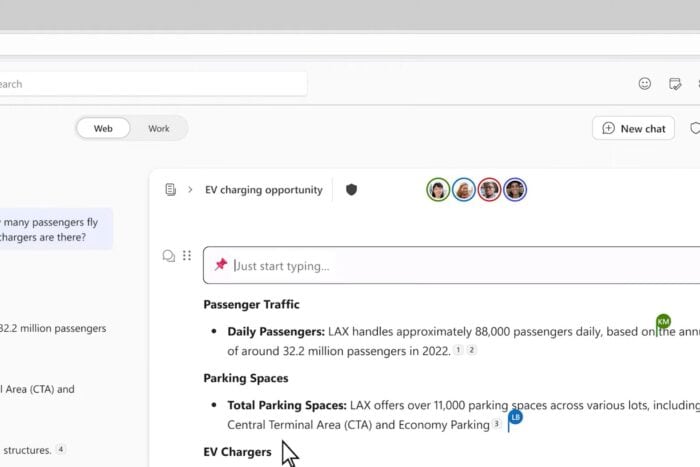Click the smiley emoji feedback icon
Viewport: 700px width, 467px height.
coord(645,84)
